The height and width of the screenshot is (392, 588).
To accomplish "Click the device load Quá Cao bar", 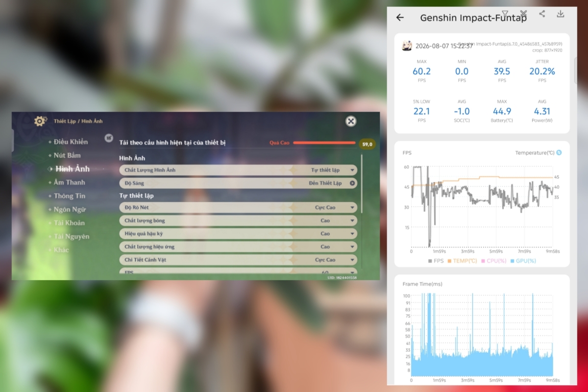I will 324,143.
